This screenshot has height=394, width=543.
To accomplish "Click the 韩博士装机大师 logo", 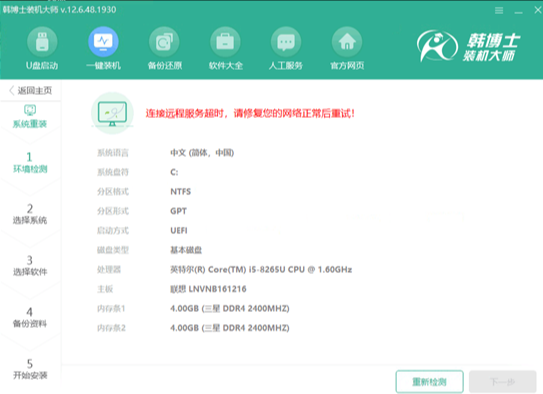I will pyautogui.click(x=469, y=46).
